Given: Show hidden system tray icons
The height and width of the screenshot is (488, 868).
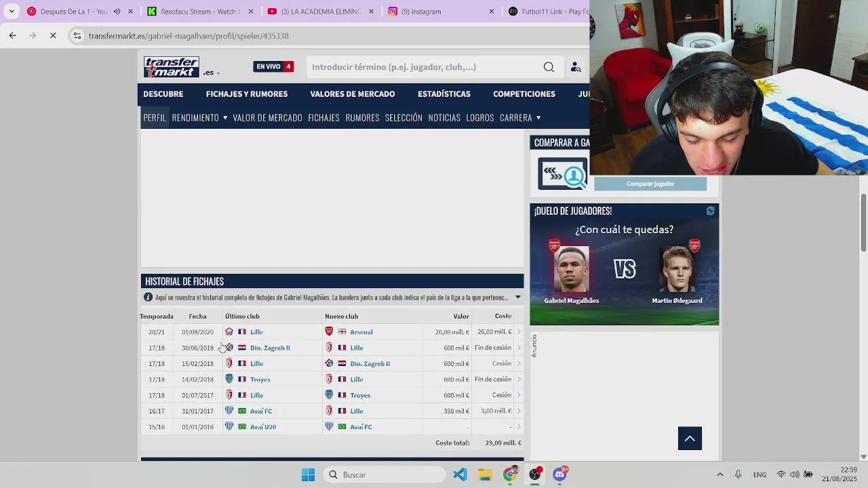Looking at the screenshot, I should coord(720,474).
